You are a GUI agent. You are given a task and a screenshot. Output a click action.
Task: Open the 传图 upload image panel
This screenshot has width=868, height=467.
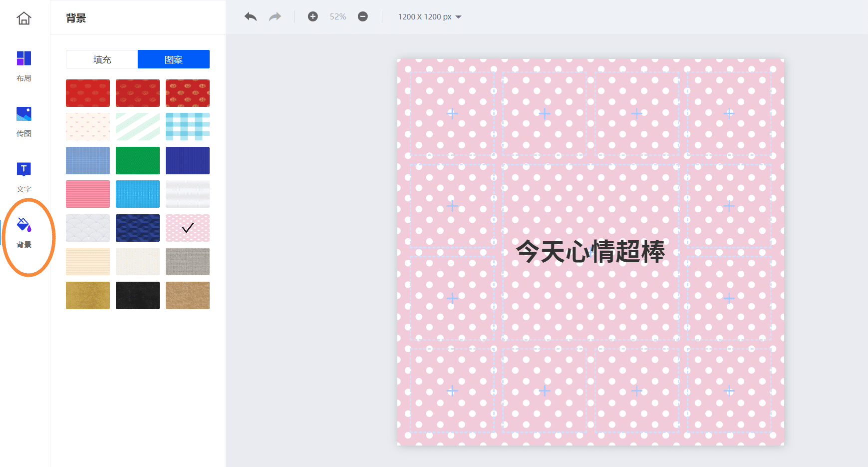click(x=24, y=121)
